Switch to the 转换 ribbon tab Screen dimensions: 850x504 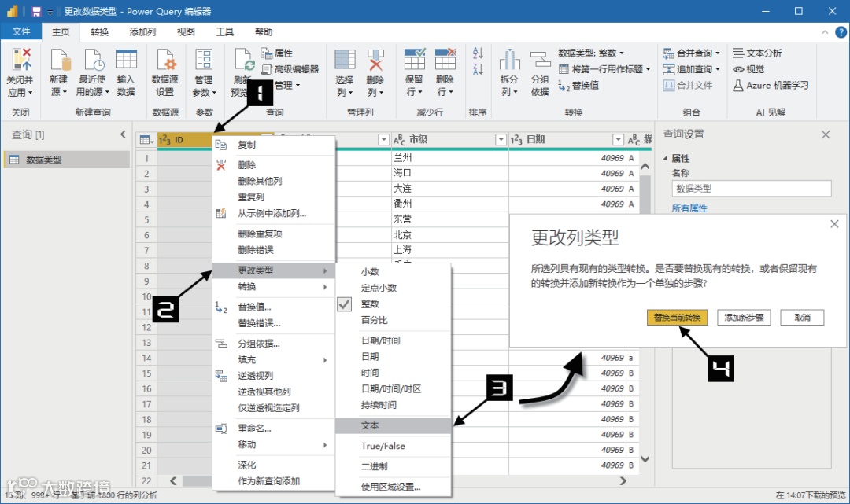[x=99, y=32]
